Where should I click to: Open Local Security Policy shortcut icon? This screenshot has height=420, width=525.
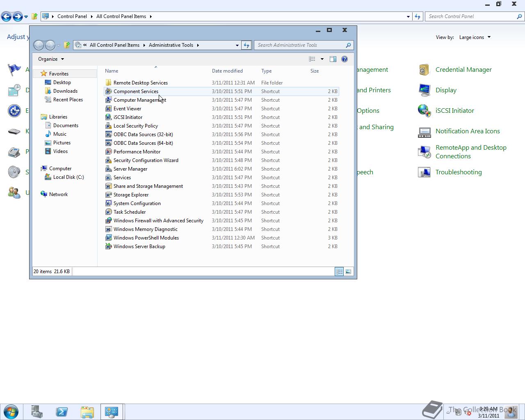tap(108, 126)
